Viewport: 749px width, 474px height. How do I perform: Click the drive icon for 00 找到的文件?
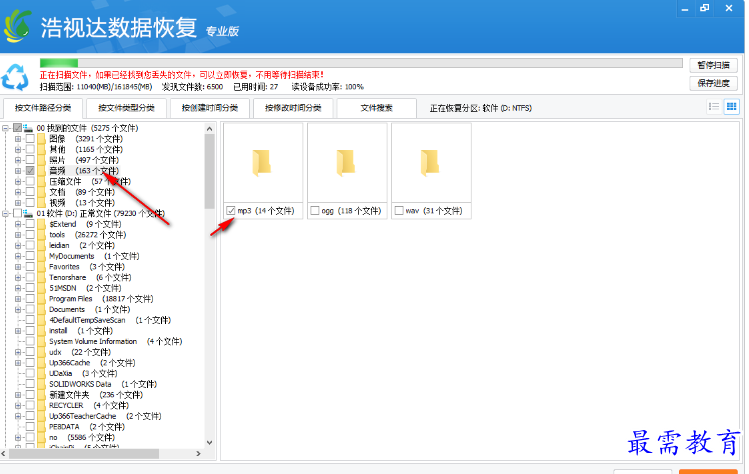pyautogui.click(x=28, y=128)
